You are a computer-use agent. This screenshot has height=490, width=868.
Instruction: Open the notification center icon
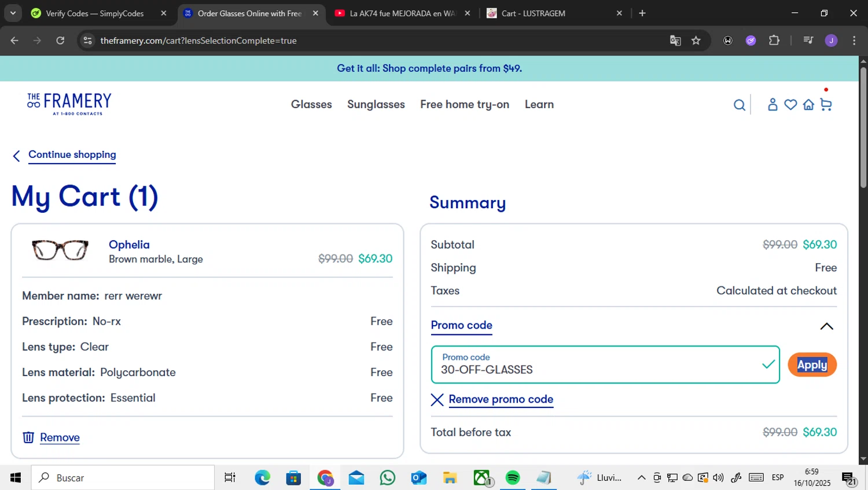pyautogui.click(x=849, y=478)
